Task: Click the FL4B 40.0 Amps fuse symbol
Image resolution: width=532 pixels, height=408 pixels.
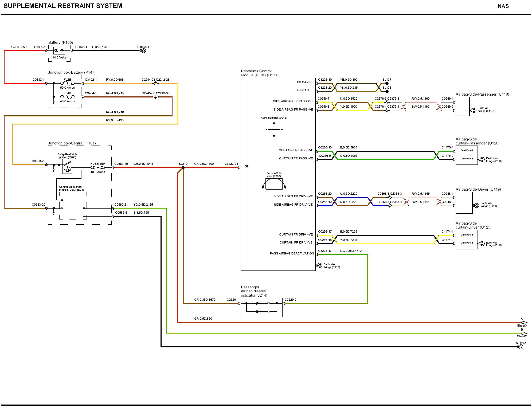Action: [67, 97]
